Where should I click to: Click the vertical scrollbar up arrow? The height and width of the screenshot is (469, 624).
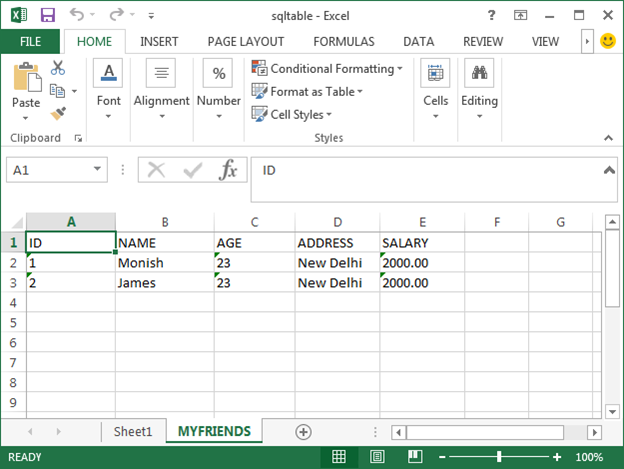click(612, 222)
